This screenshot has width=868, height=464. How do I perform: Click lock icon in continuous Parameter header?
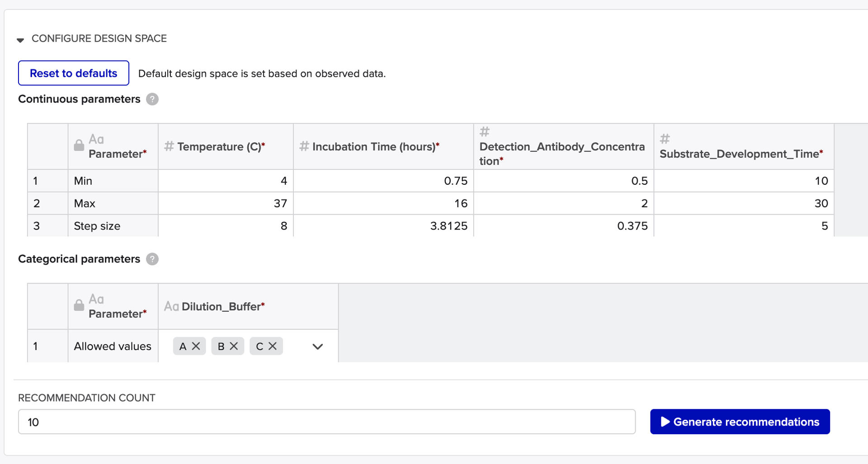pyautogui.click(x=79, y=145)
